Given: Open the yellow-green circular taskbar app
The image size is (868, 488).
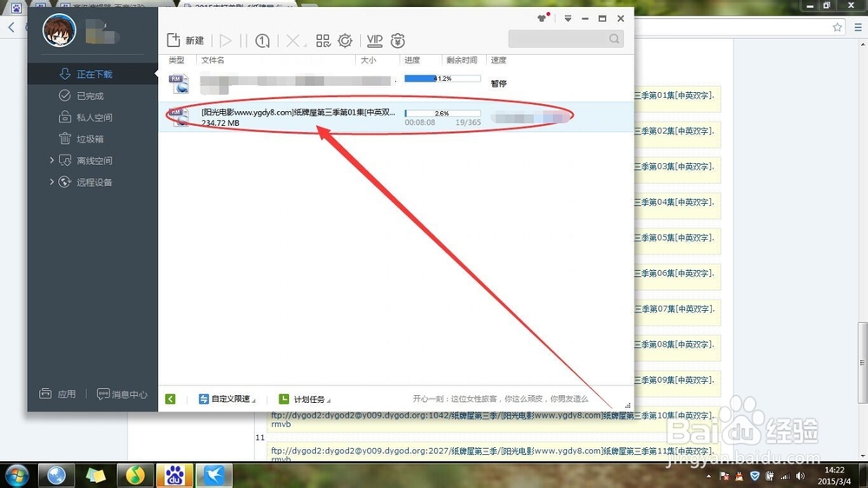Looking at the screenshot, I should [x=135, y=475].
